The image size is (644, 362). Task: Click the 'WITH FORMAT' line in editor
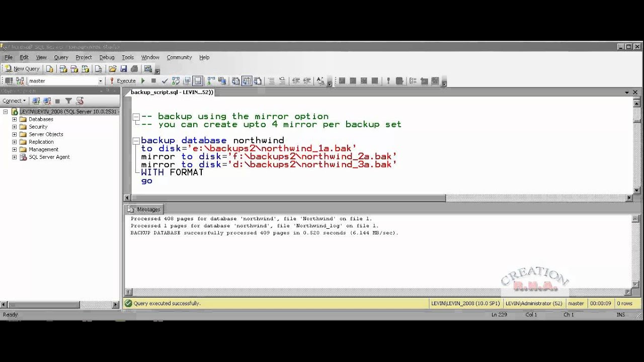click(x=172, y=172)
